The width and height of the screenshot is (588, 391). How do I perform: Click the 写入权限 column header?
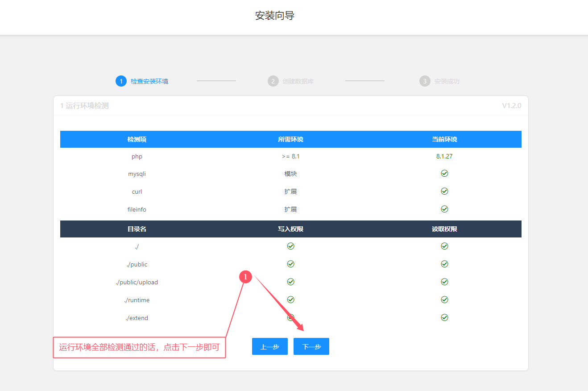click(290, 229)
